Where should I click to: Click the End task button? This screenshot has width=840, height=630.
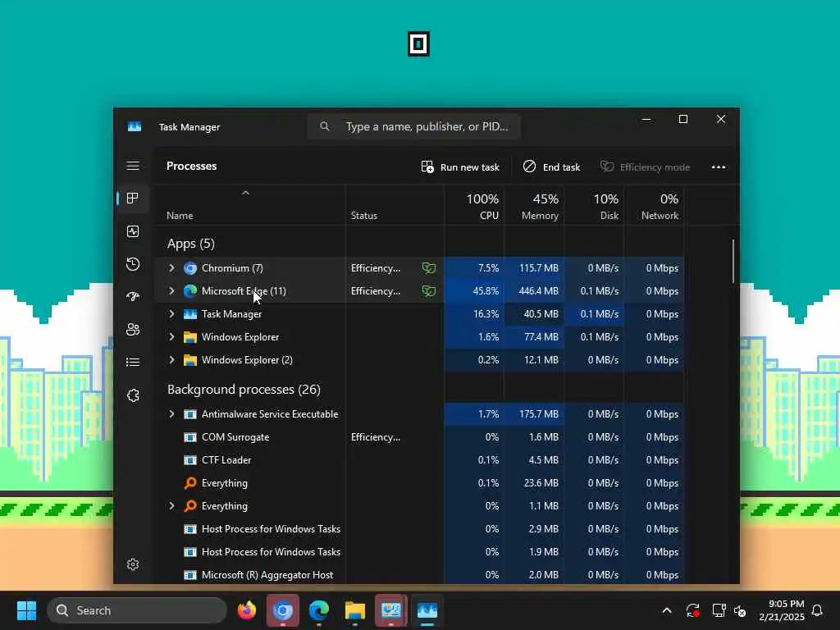tap(551, 167)
